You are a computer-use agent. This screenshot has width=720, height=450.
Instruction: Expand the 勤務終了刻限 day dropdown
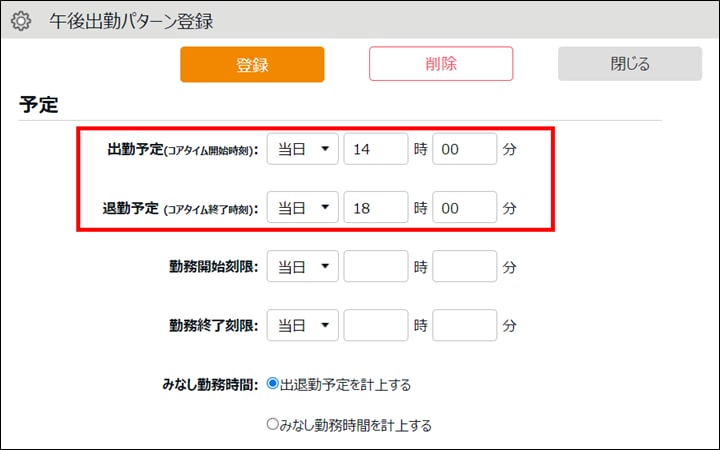[x=303, y=326]
